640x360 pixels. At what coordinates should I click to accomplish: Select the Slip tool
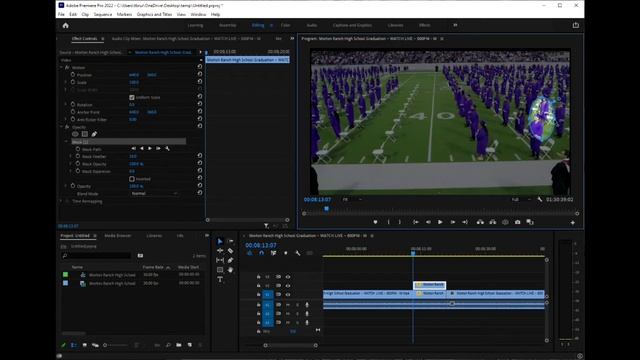220,260
